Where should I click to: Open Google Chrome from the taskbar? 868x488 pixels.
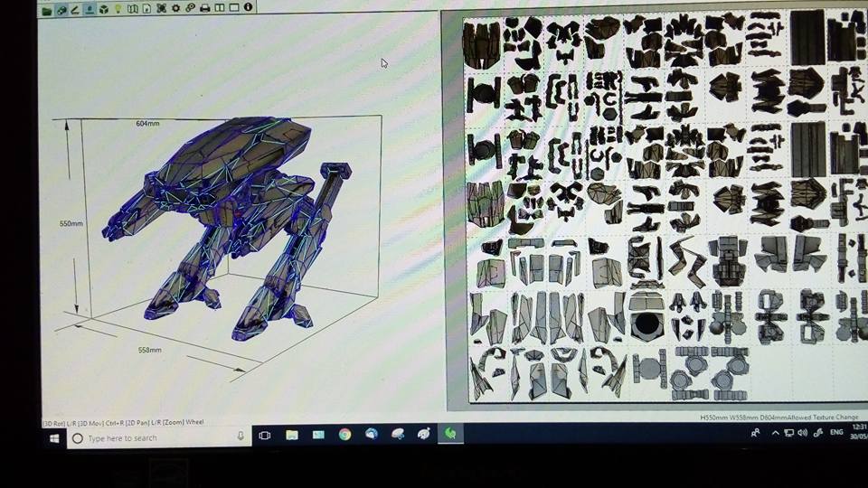coord(344,435)
